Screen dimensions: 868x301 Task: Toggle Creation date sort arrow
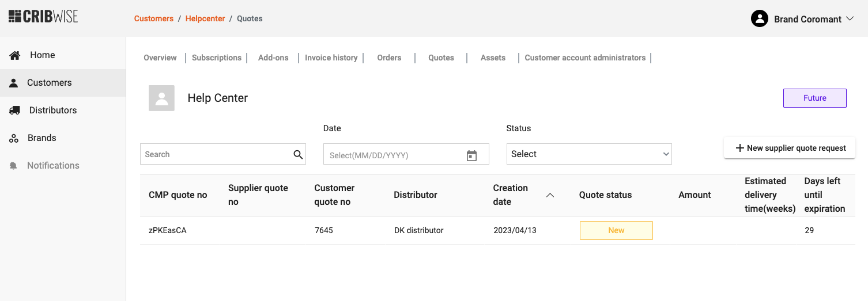(x=550, y=195)
